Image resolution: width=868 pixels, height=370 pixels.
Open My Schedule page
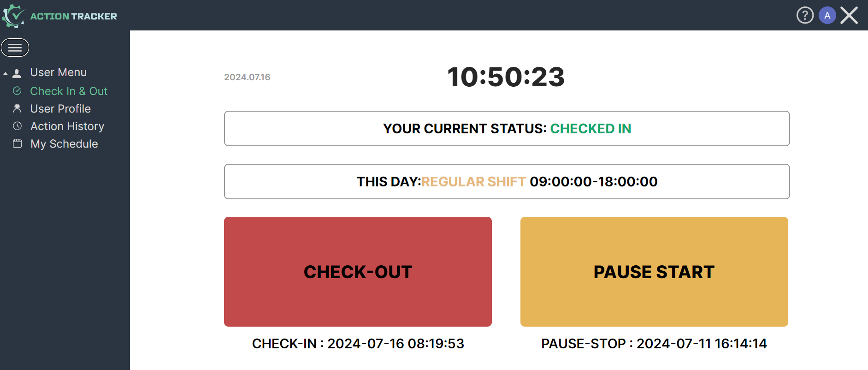click(x=64, y=144)
